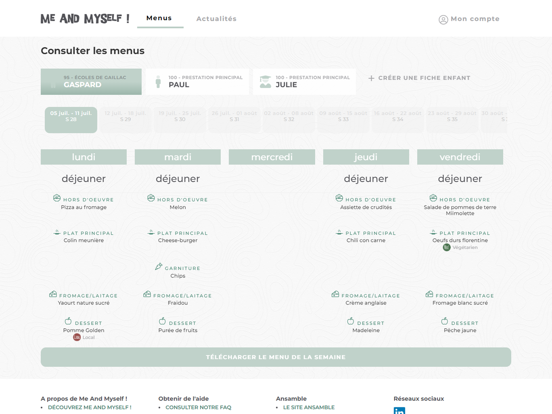
Task: Click Paul's child figure icon
Action: 158,82
